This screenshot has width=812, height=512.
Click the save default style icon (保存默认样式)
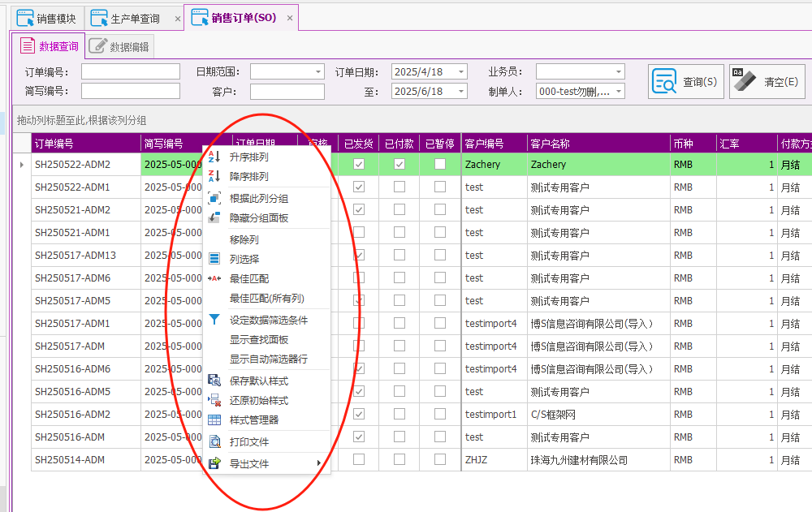(x=214, y=381)
